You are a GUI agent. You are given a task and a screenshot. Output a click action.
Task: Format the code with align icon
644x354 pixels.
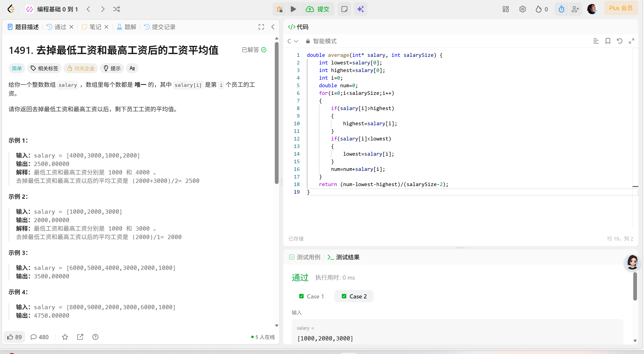click(x=596, y=41)
